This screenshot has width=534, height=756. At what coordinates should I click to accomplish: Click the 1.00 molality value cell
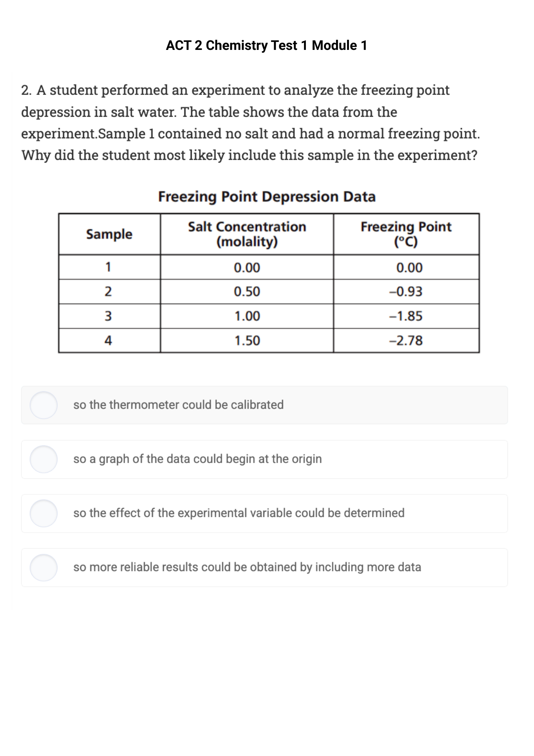click(x=247, y=316)
